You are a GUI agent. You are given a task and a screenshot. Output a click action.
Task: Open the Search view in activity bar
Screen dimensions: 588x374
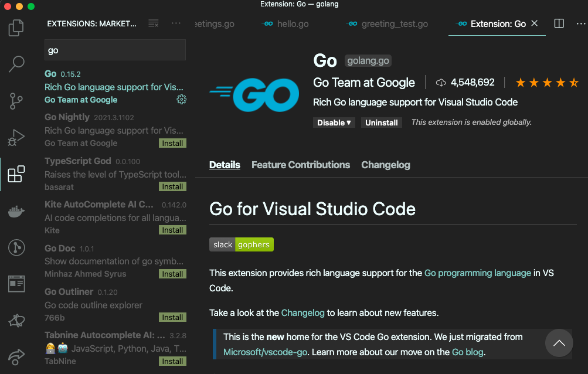pos(16,64)
